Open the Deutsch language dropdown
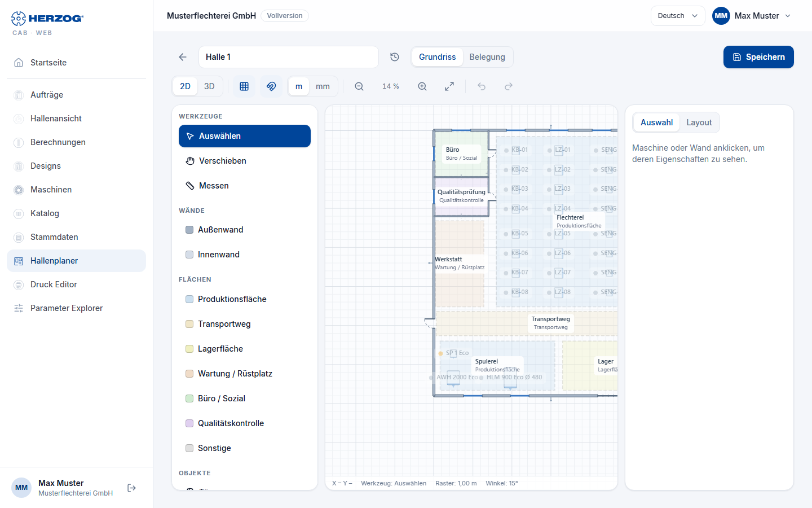The width and height of the screenshot is (812, 508). coord(678,16)
